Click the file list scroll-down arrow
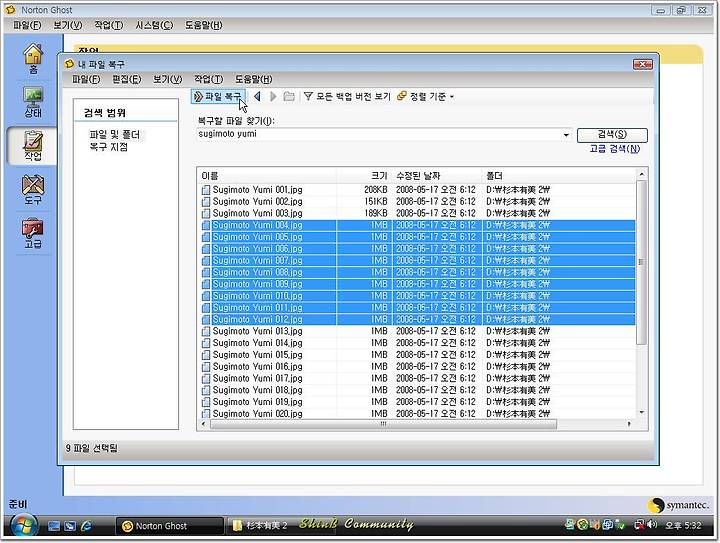This screenshot has width=720, height=543. [x=641, y=412]
